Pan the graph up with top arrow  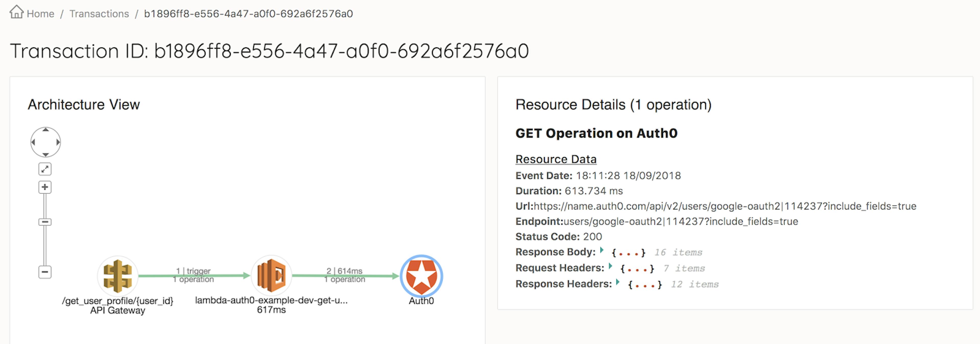[x=46, y=130]
